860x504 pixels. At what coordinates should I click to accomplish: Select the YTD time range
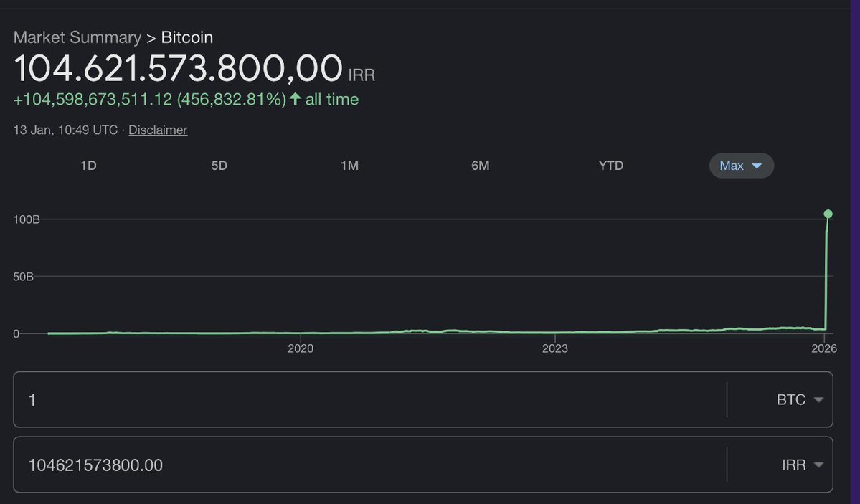pos(610,166)
